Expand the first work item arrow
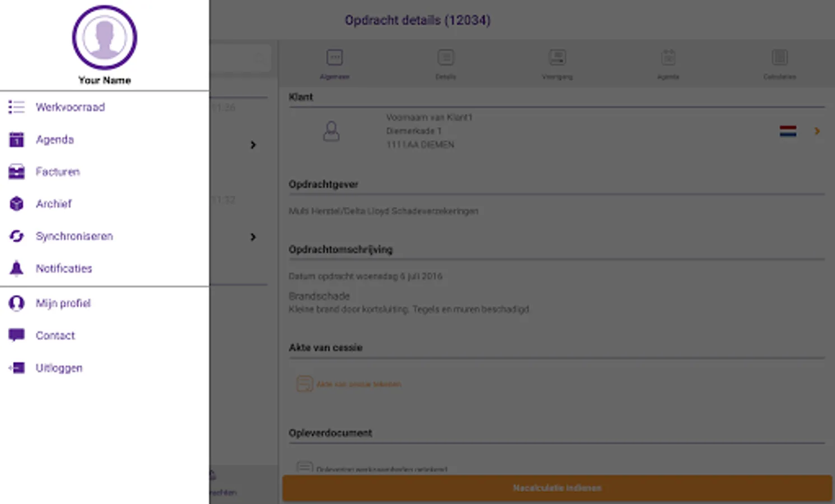Image resolution: width=835 pixels, height=504 pixels. [x=253, y=145]
